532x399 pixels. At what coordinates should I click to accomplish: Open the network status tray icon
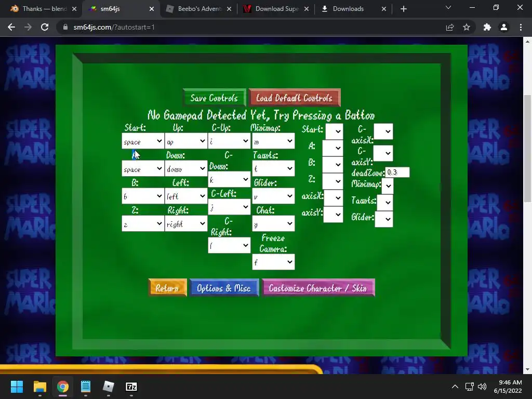click(x=469, y=387)
